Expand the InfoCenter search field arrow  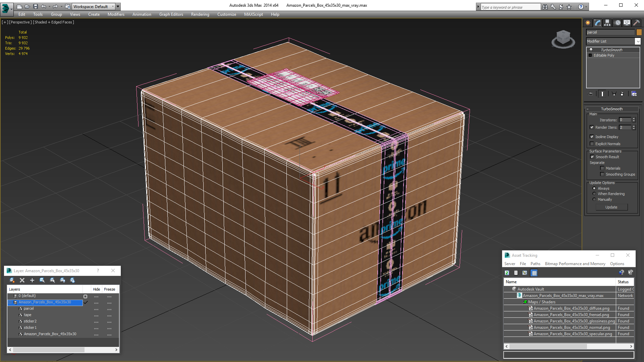click(478, 7)
